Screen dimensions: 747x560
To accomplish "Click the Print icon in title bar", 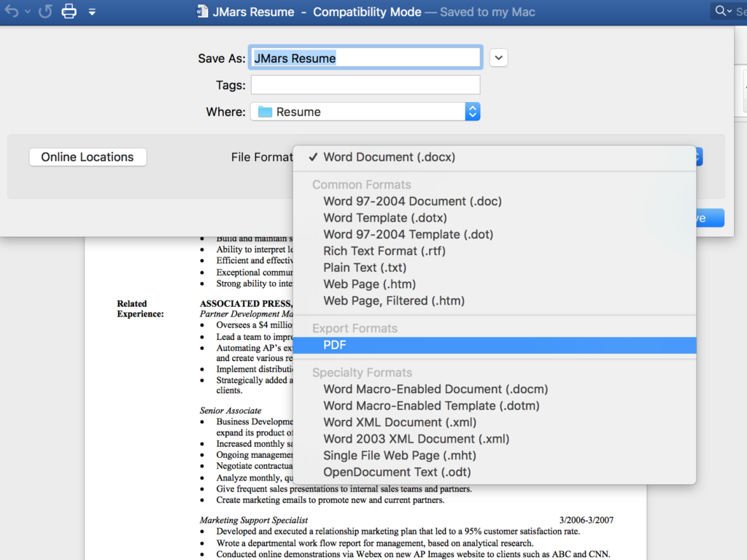I will (69, 11).
